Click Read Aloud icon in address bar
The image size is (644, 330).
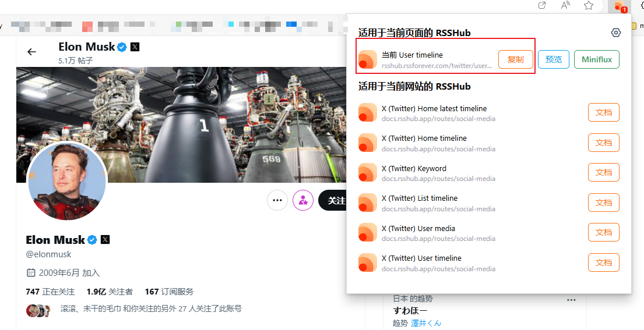[565, 5]
